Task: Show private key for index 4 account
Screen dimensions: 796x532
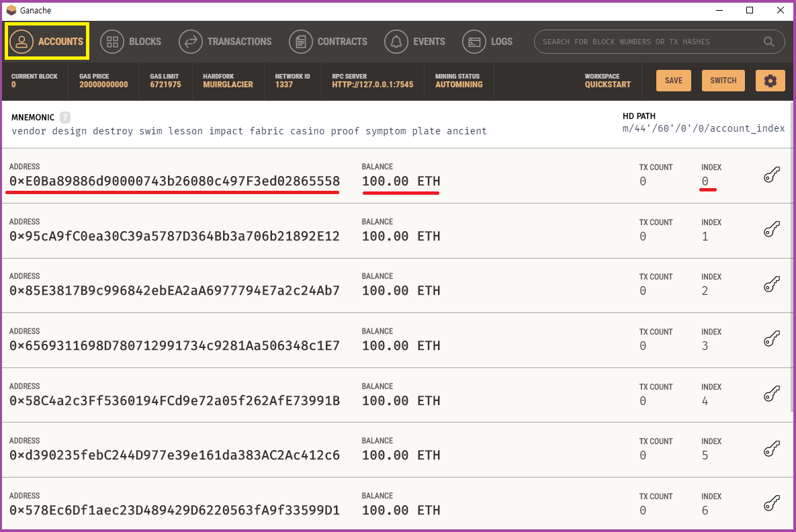Action: click(x=772, y=394)
